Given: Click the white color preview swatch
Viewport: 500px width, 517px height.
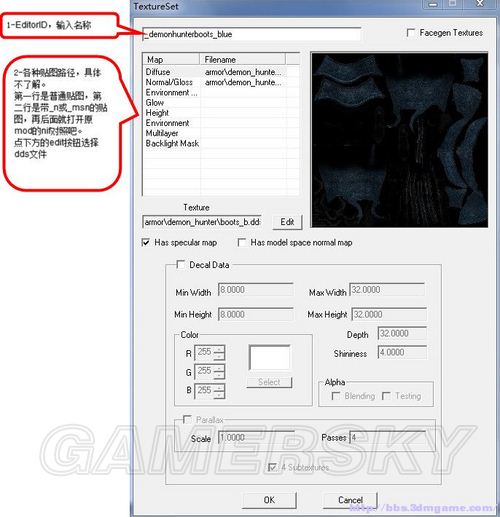Looking at the screenshot, I should [x=269, y=357].
